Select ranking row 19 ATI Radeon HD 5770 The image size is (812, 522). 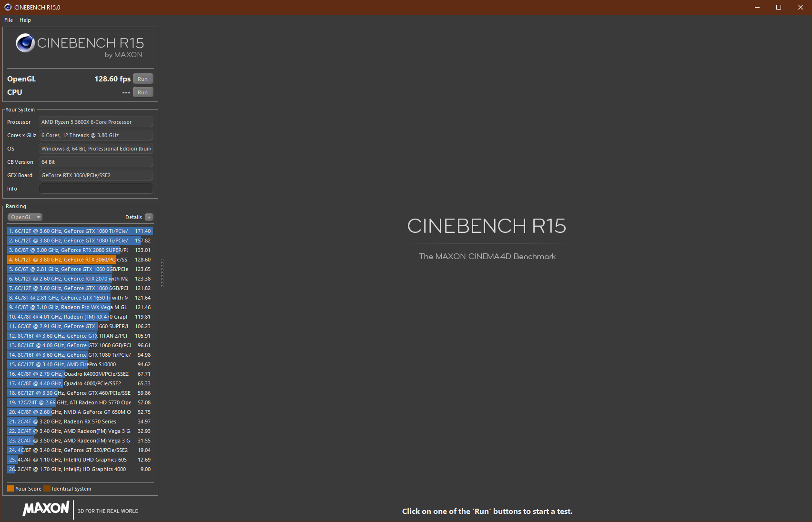click(80, 402)
